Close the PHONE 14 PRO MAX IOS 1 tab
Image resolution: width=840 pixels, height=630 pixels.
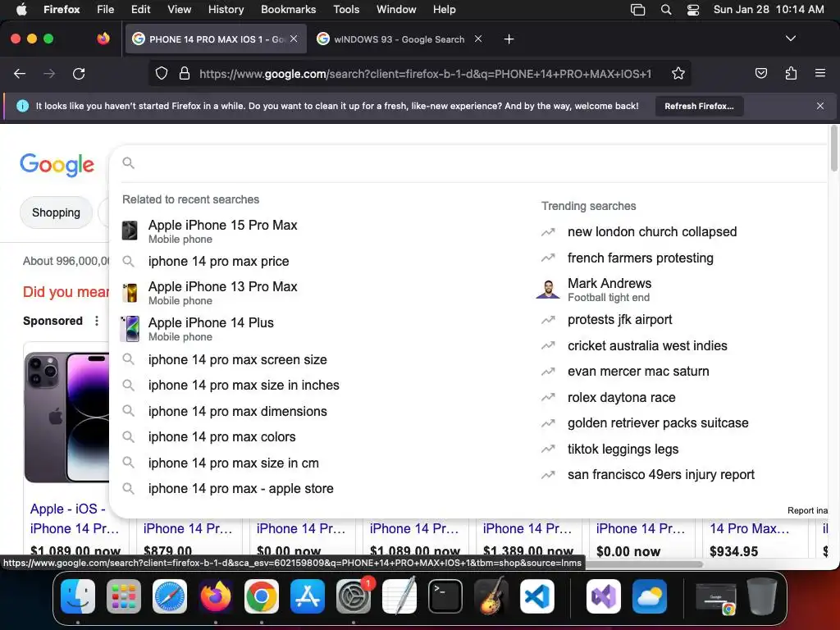[294, 39]
